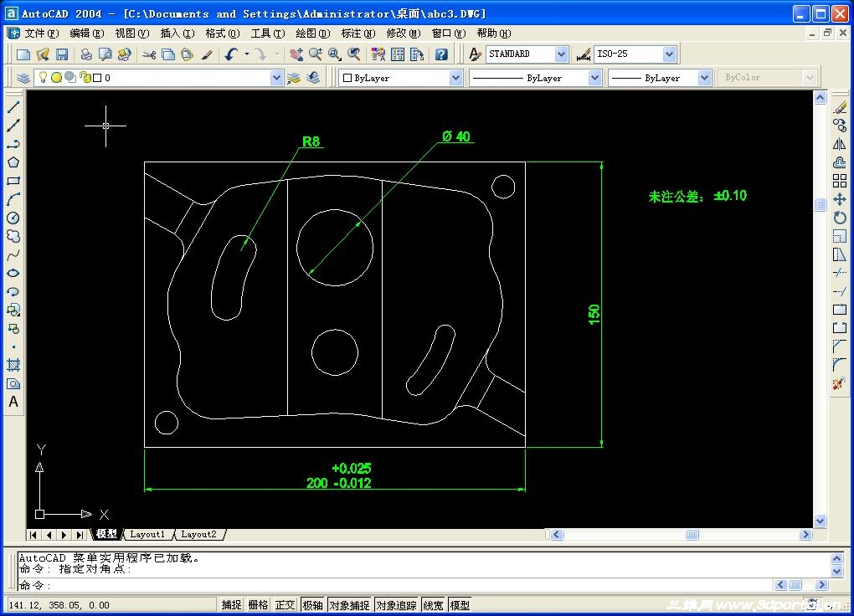Toggle 正交 ortho mode
The width and height of the screenshot is (854, 616).
[285, 604]
